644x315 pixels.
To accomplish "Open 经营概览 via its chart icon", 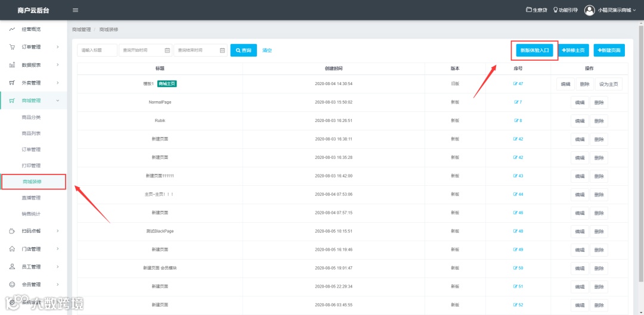I will point(13,29).
